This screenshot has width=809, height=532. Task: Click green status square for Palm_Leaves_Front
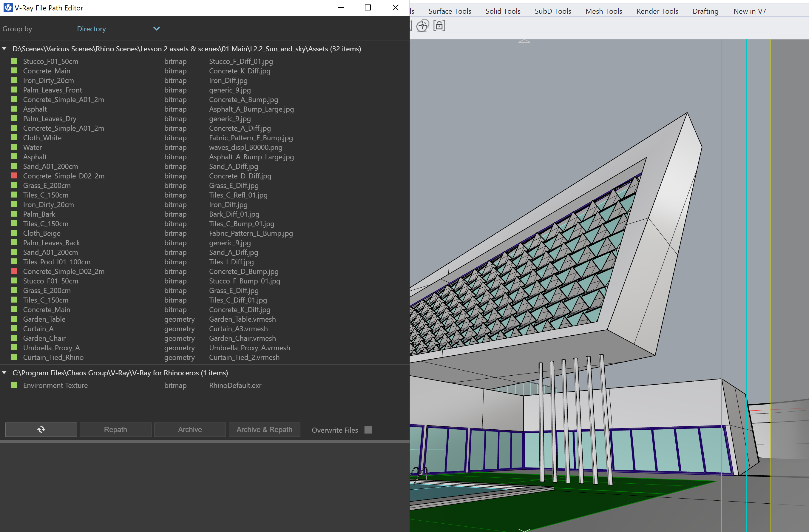tap(14, 90)
